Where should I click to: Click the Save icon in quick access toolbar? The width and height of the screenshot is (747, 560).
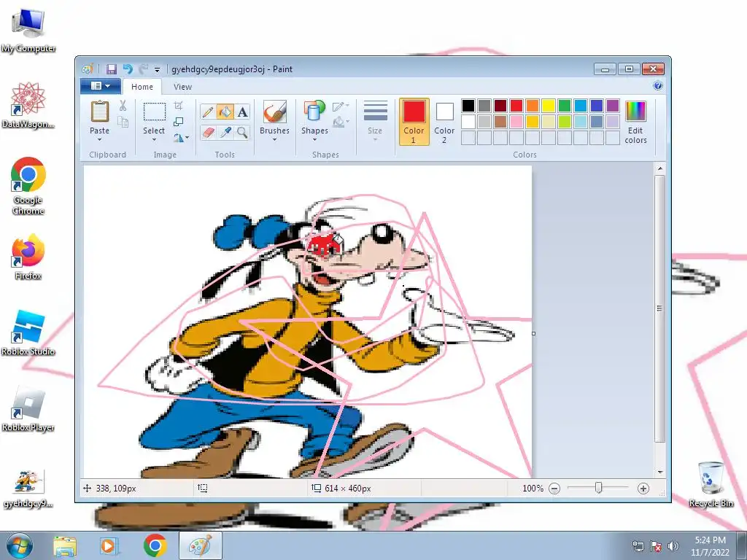(111, 69)
